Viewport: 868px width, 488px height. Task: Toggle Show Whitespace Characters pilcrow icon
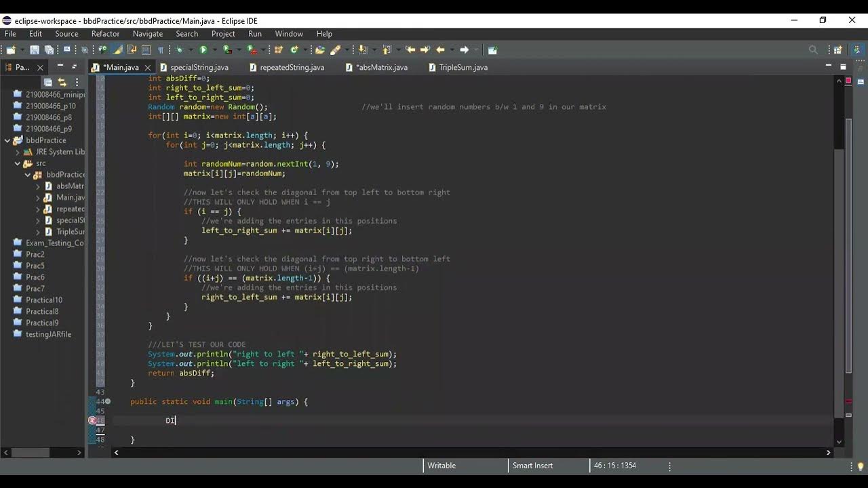[x=161, y=49]
